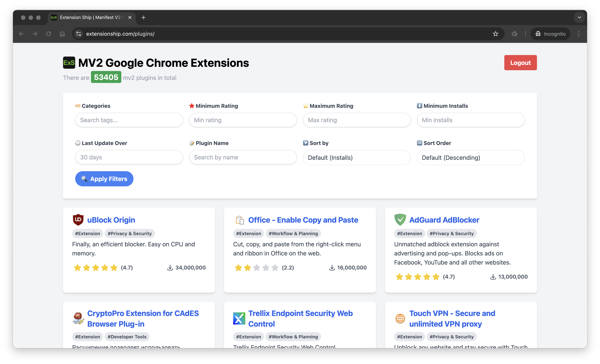Click the browser forward arrow

point(35,34)
